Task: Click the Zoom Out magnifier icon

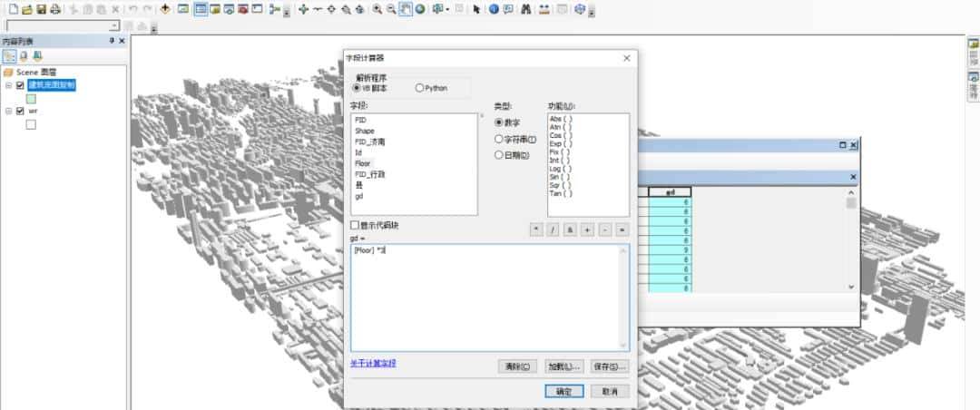Action: 391,9
